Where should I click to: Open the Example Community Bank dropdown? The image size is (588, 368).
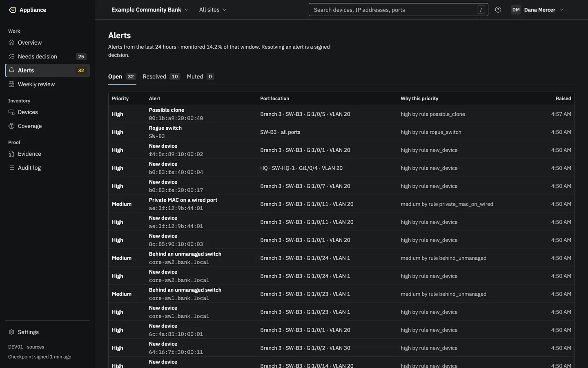pyautogui.click(x=150, y=10)
